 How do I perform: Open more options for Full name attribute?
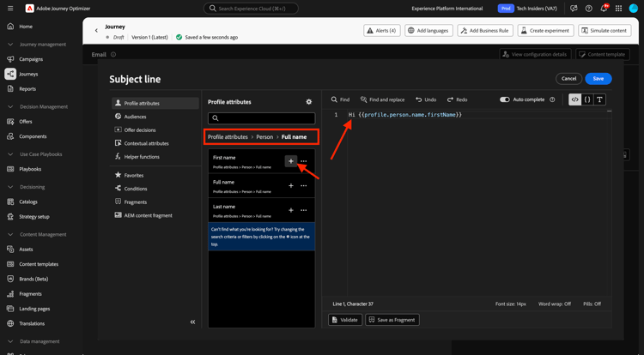[303, 185]
